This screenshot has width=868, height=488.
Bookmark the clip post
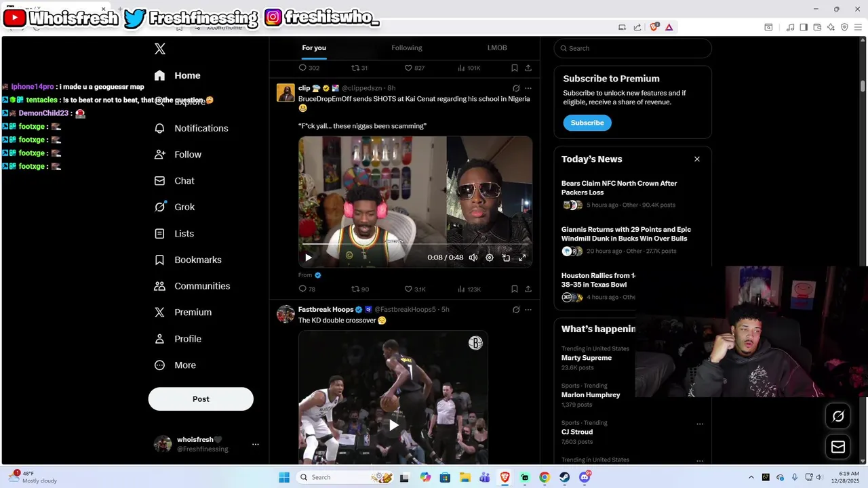point(515,289)
